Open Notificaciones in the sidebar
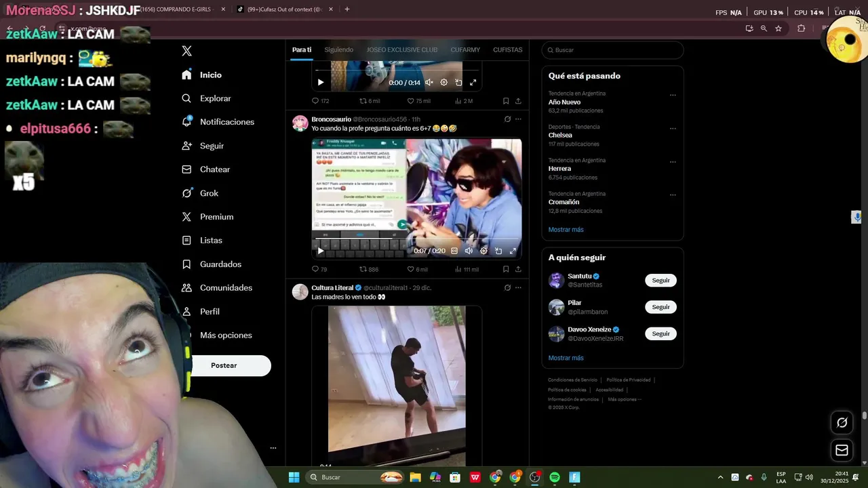The height and width of the screenshot is (488, 868). pos(218,122)
